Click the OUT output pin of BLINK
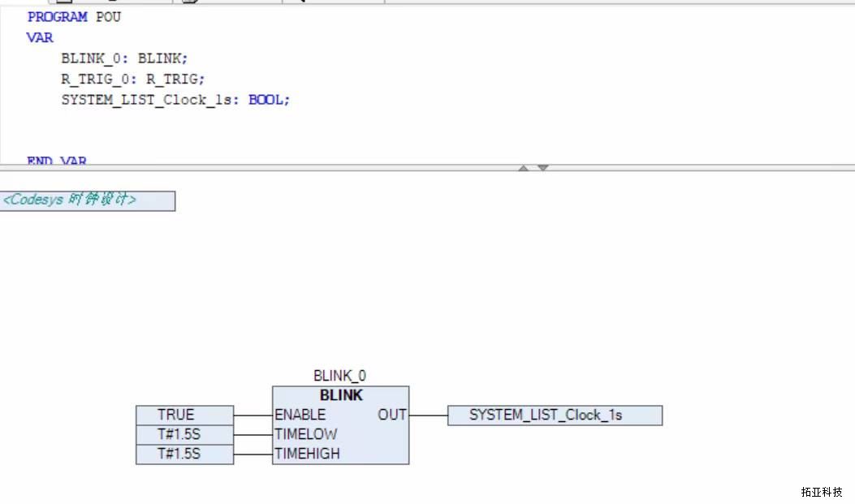This screenshot has width=855, height=504. coord(392,415)
